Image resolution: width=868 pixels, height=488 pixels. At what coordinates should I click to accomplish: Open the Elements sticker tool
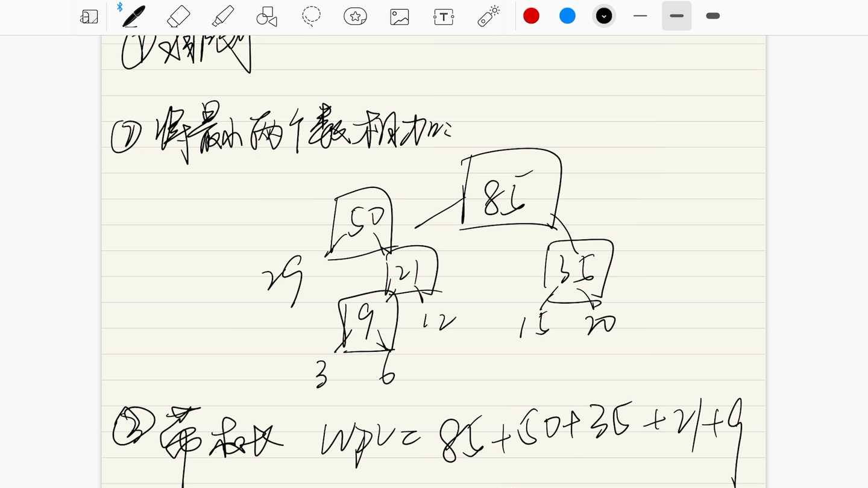(355, 16)
